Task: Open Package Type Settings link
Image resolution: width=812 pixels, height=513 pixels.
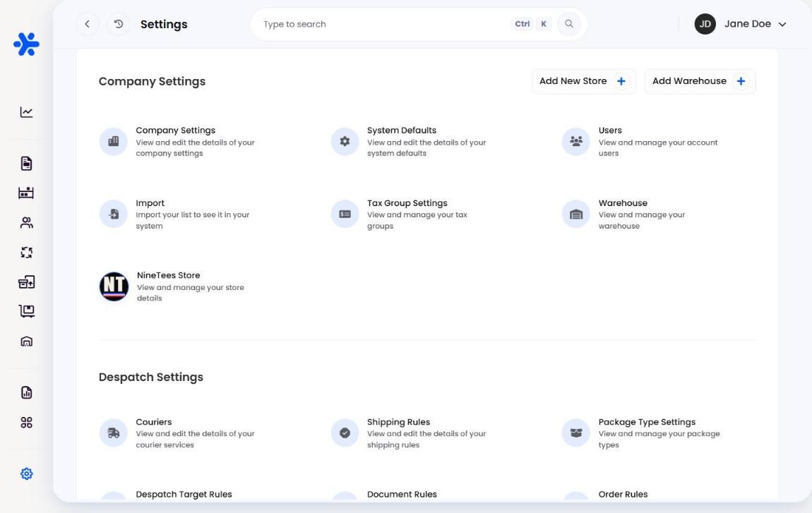Action: [647, 422]
